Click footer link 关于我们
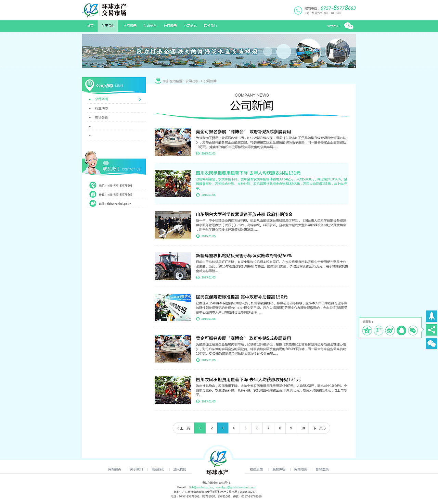 click(x=136, y=469)
